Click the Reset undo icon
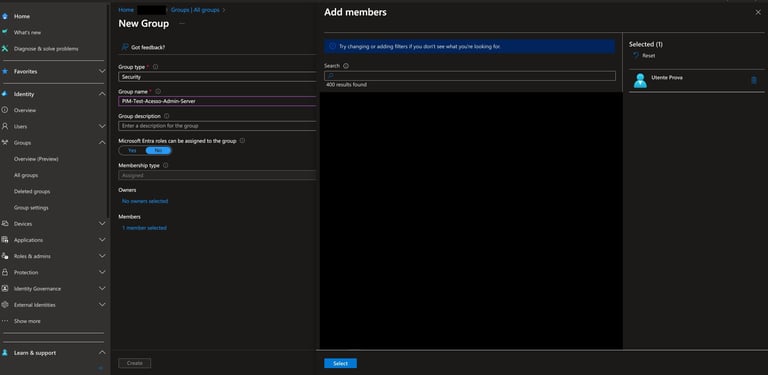The image size is (768, 375). 636,55
